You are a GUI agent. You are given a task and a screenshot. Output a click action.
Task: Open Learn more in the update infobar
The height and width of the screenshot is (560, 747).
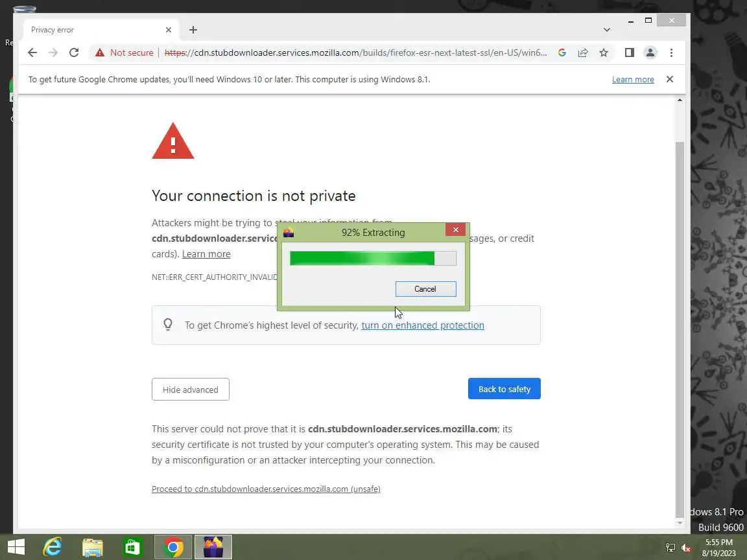pos(633,80)
